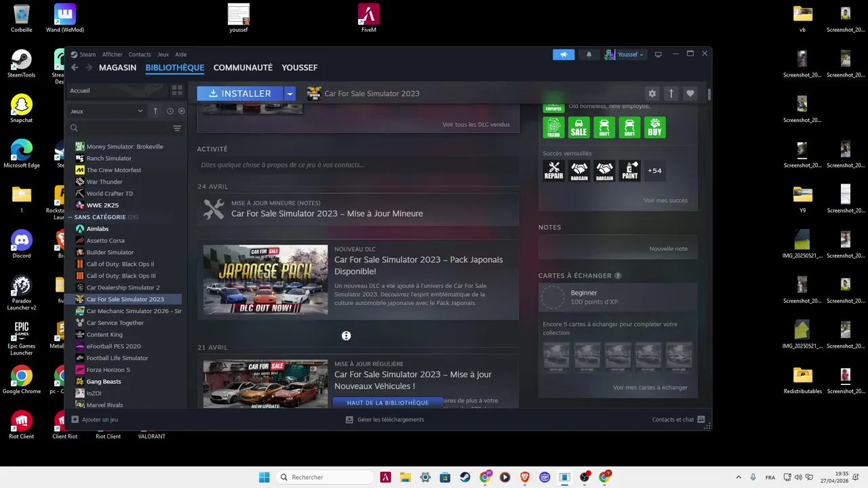The height and width of the screenshot is (488, 868).
Task: Open game settings gear for Car For Sale
Action: tap(652, 94)
